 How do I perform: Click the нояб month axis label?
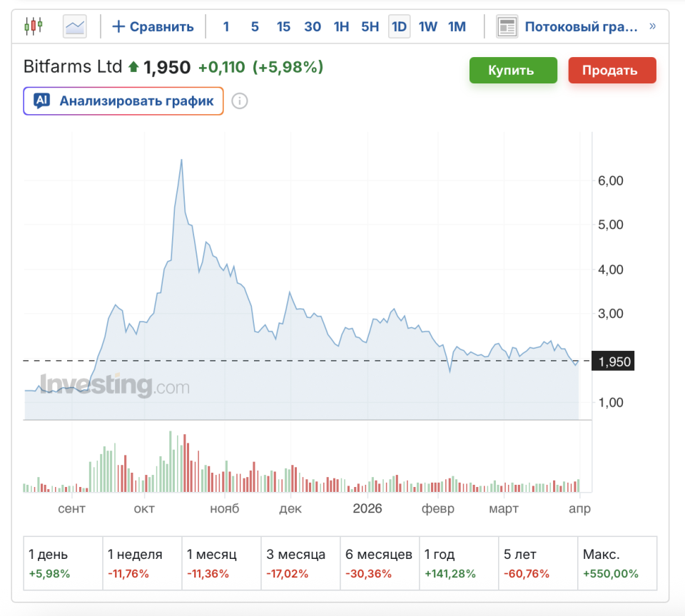coord(225,508)
